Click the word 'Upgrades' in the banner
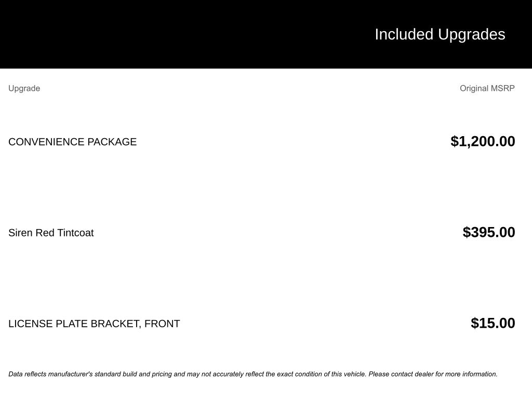This screenshot has height=399, width=532. pos(471,34)
